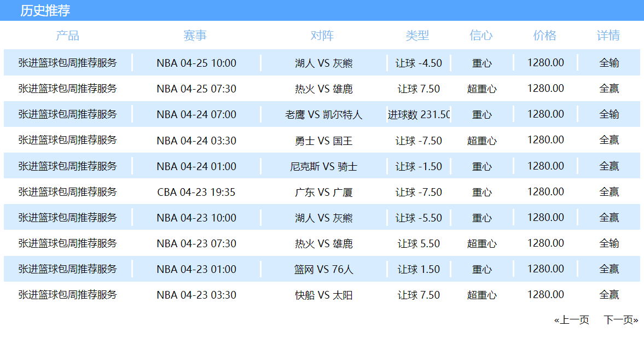
Task: Select the 老鹰 VS 凯尔特人 matchup
Action: tap(324, 115)
